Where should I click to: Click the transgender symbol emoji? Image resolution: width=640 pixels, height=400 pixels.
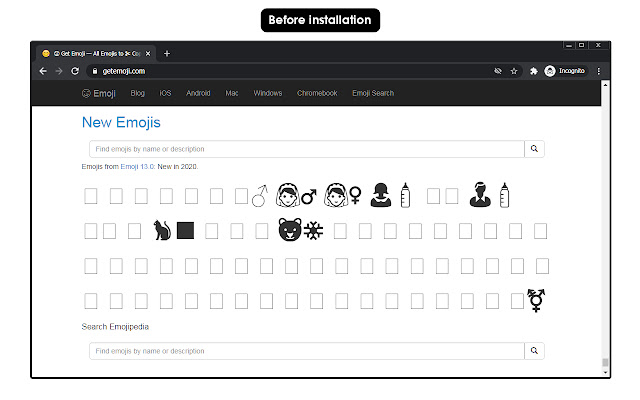click(536, 300)
